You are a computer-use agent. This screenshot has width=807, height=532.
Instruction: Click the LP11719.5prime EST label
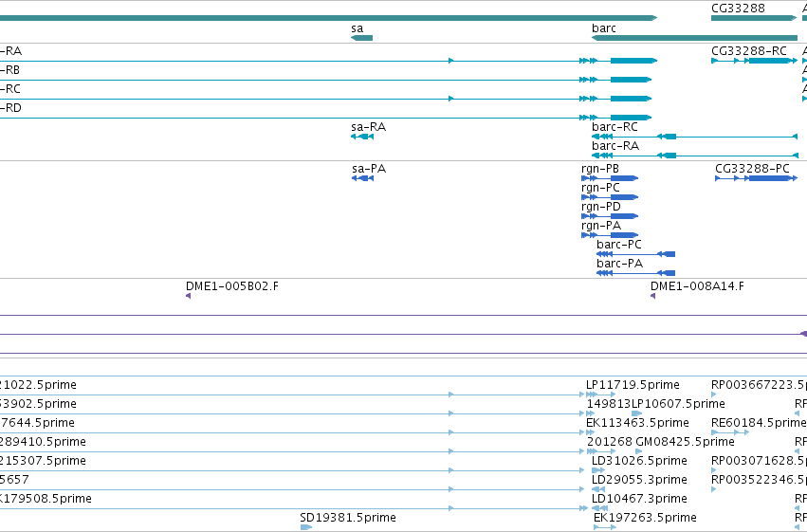tap(633, 385)
